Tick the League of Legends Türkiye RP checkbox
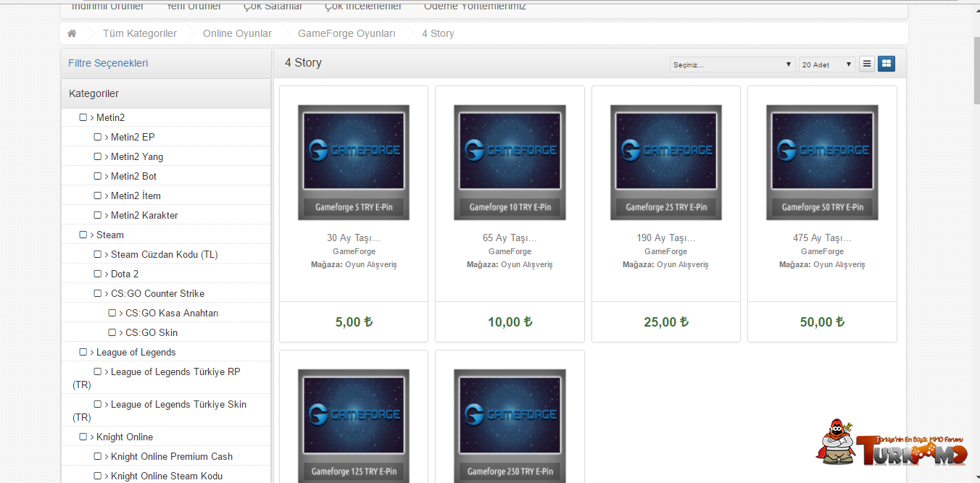The image size is (980, 483). [98, 371]
